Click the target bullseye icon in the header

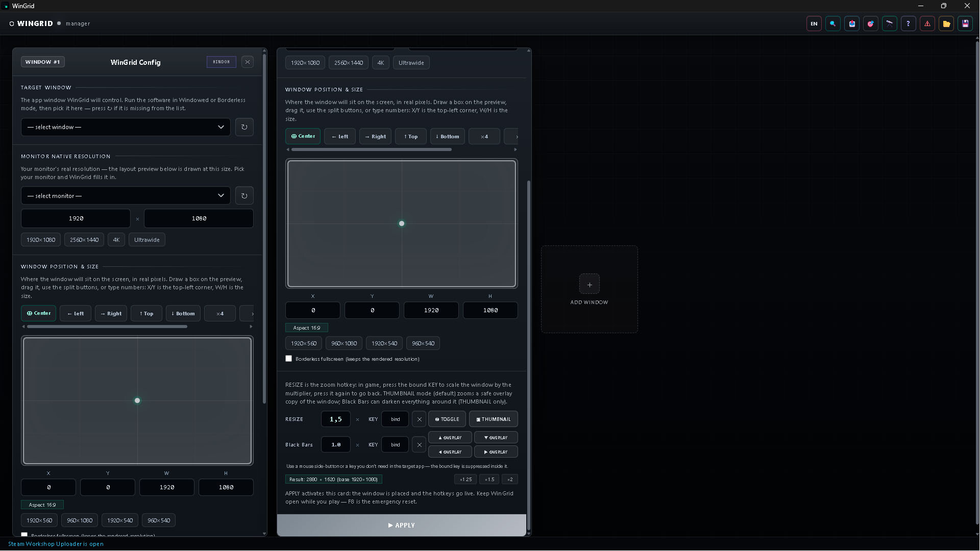pos(870,23)
